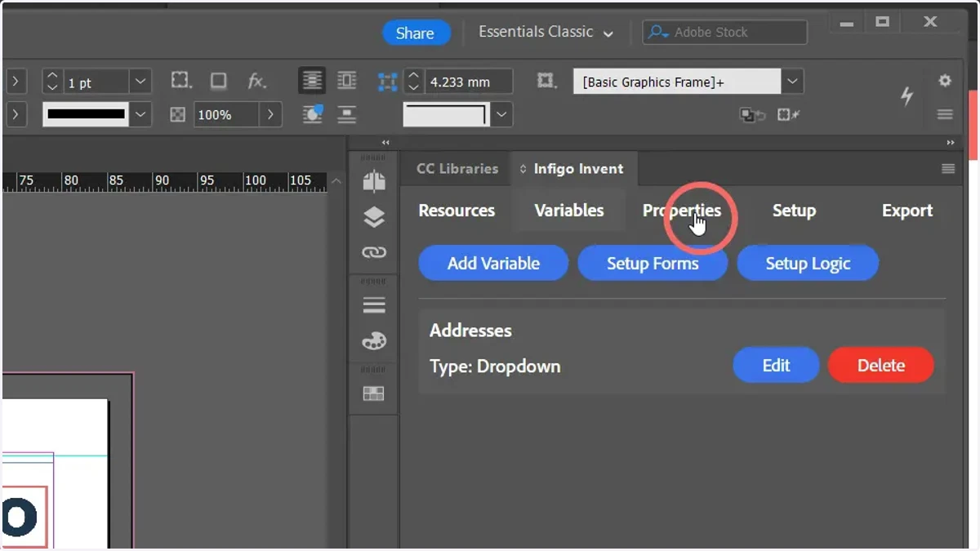Click the Adobe Stock search field
This screenshot has height=551, width=980.
point(725,33)
